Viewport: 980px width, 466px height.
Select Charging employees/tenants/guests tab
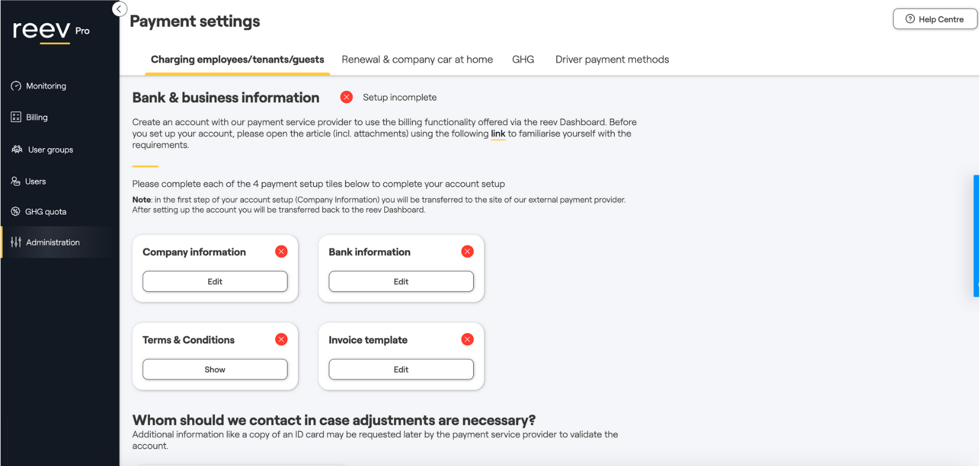[237, 59]
